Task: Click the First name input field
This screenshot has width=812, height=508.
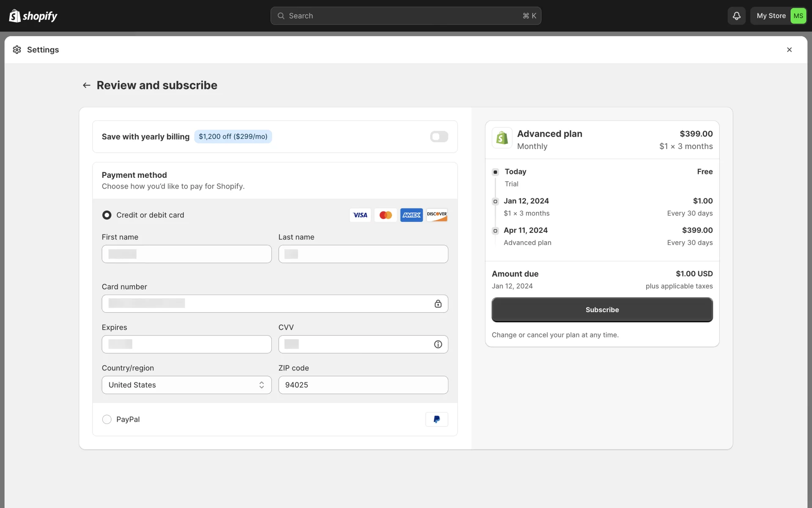Action: point(186,254)
